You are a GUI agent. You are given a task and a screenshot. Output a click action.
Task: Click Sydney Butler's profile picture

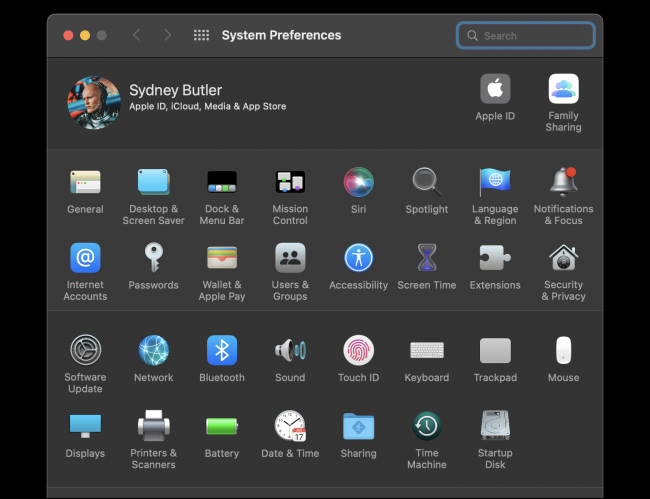[94, 102]
